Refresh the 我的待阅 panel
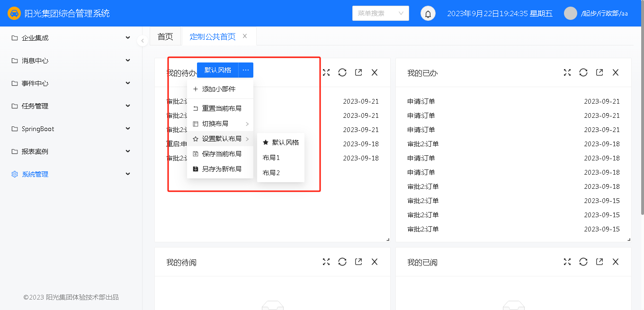Image resolution: width=644 pixels, height=310 pixels. click(342, 262)
